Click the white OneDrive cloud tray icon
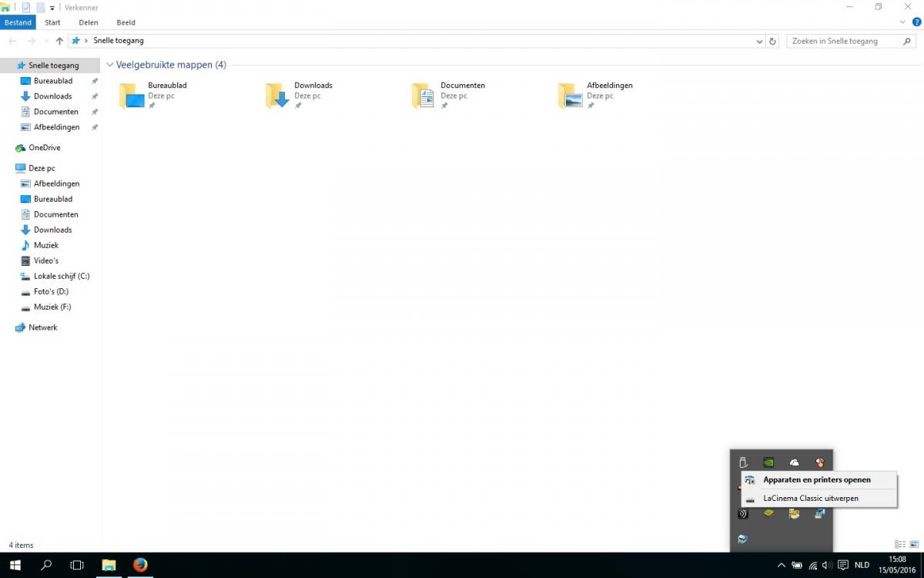924x578 pixels. pos(794,462)
